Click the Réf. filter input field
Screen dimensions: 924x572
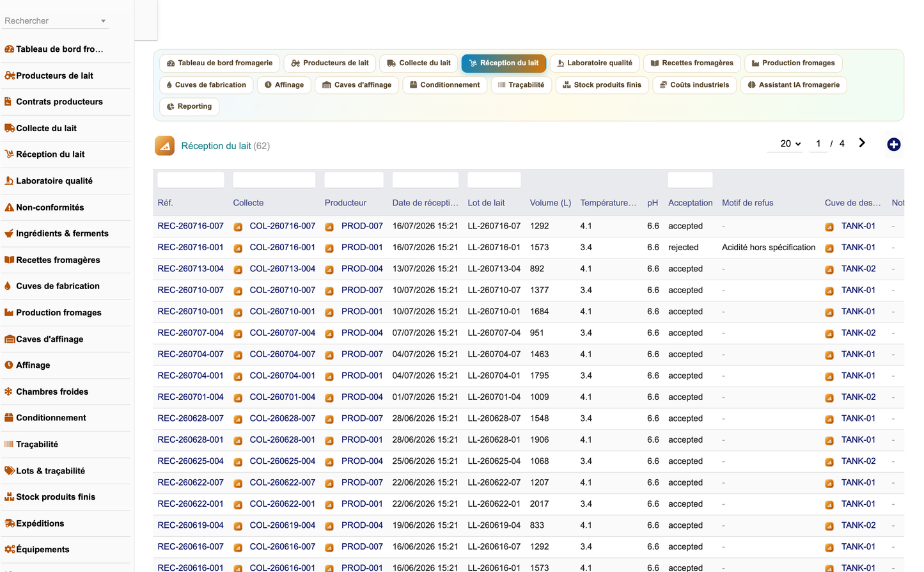(x=191, y=180)
